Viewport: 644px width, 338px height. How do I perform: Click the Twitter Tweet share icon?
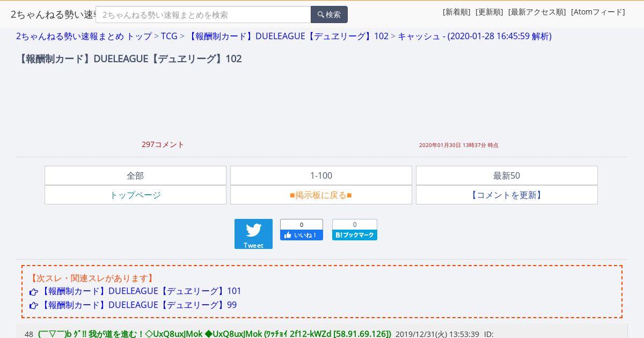[253, 234]
